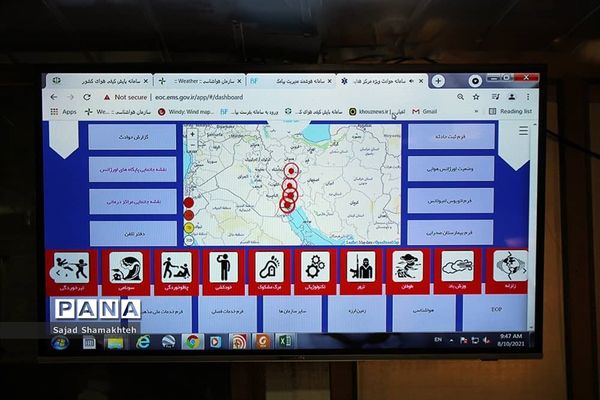600x400 pixels.
Task: Open the hamburger menu at top right
Action: coord(523,131)
